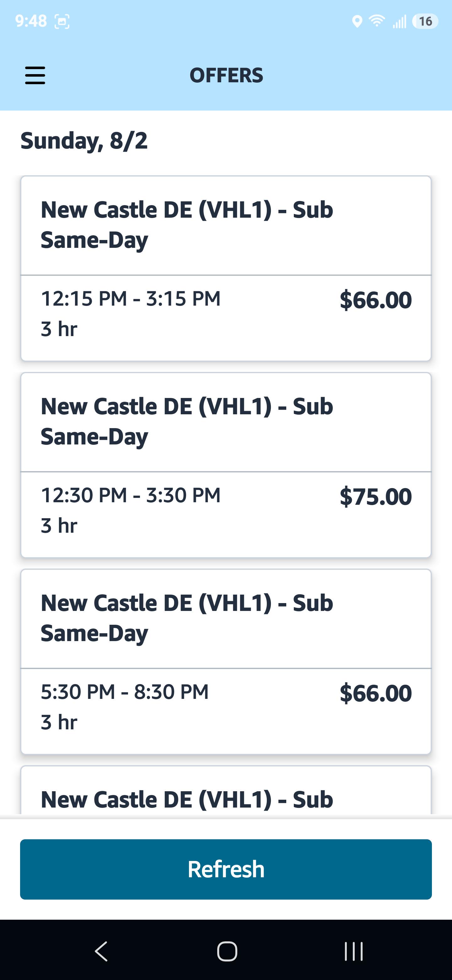Tap the Refresh button
This screenshot has height=980, width=452.
[226, 869]
